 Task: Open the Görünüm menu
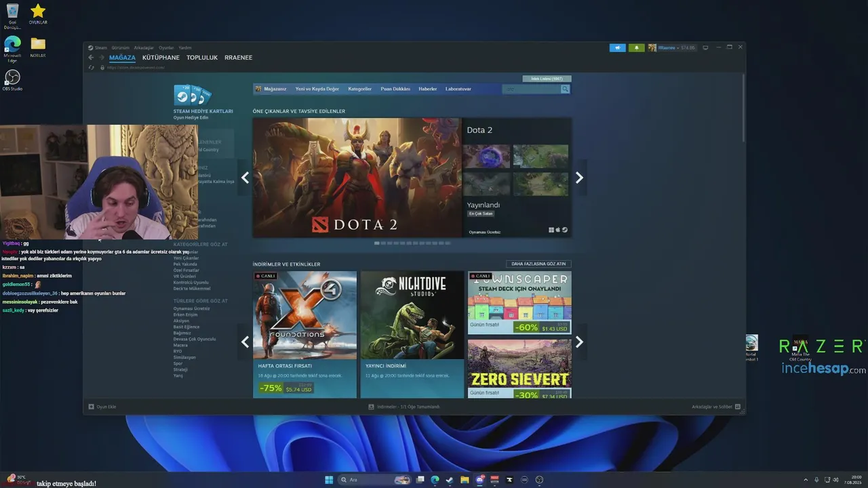121,47
